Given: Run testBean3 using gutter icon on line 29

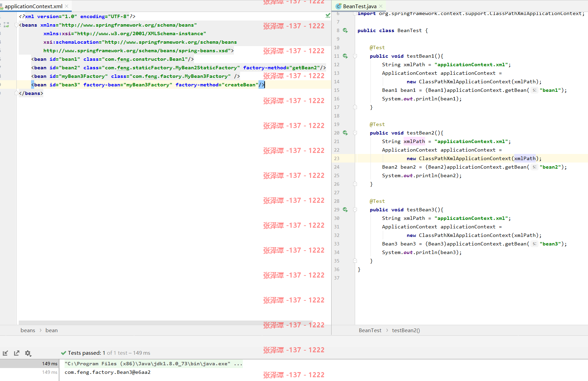Looking at the screenshot, I should coord(345,210).
